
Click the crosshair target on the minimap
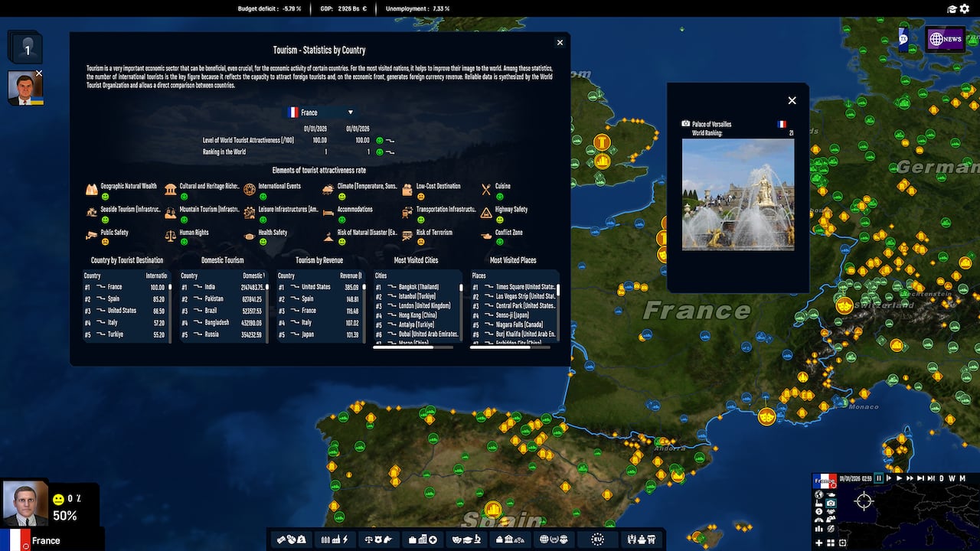(x=864, y=501)
